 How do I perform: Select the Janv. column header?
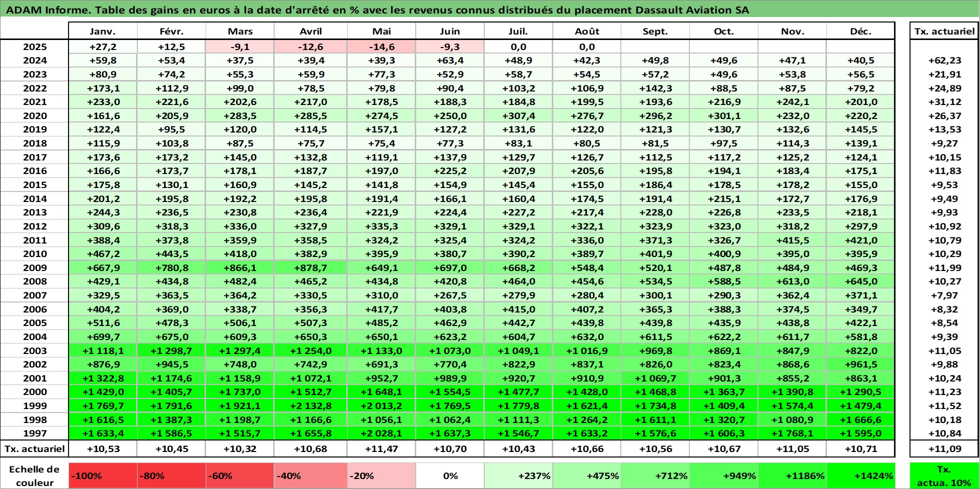click(103, 31)
